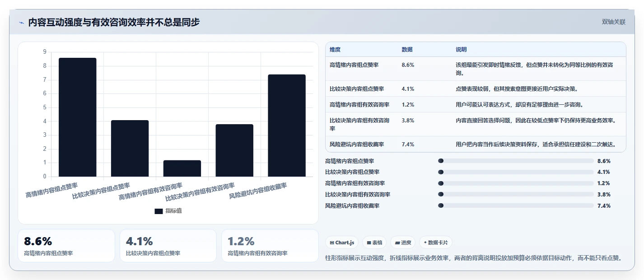Image resolution: width=644 pixels, height=280 pixels.
Task: Click the 高情绪内容组点赞率 bar in chart
Action: coord(78,117)
